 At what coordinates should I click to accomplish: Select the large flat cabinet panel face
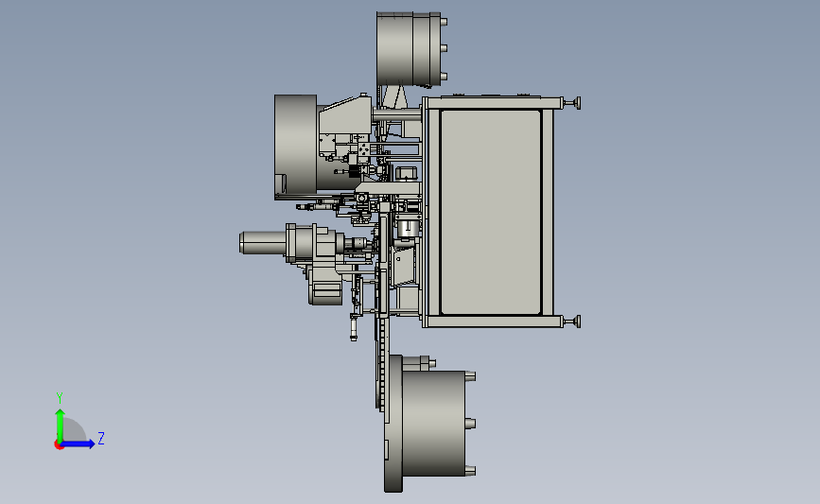point(491,212)
